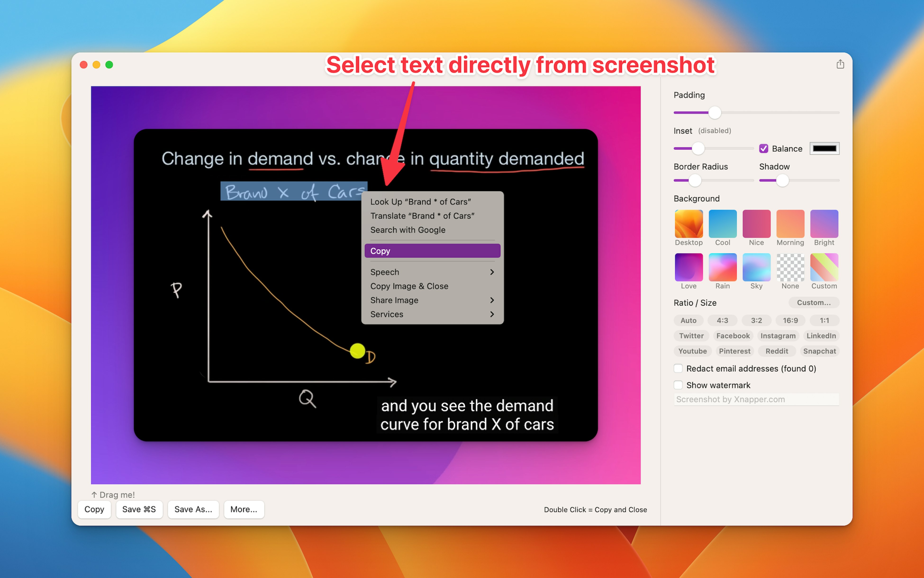
Task: Enable the Show watermark option
Action: (678, 385)
